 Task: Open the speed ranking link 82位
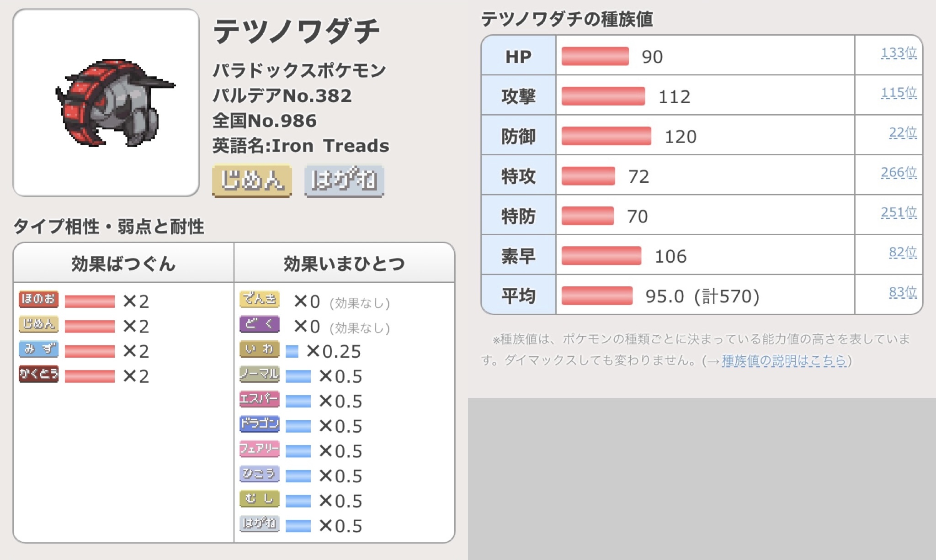point(903,252)
